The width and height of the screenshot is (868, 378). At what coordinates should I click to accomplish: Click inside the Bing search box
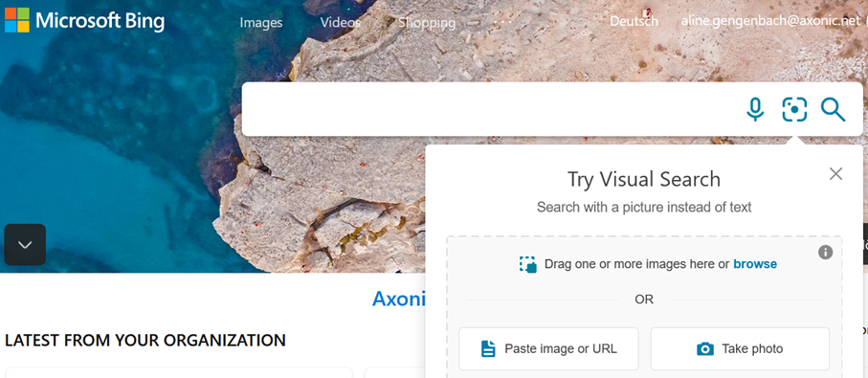[490, 109]
